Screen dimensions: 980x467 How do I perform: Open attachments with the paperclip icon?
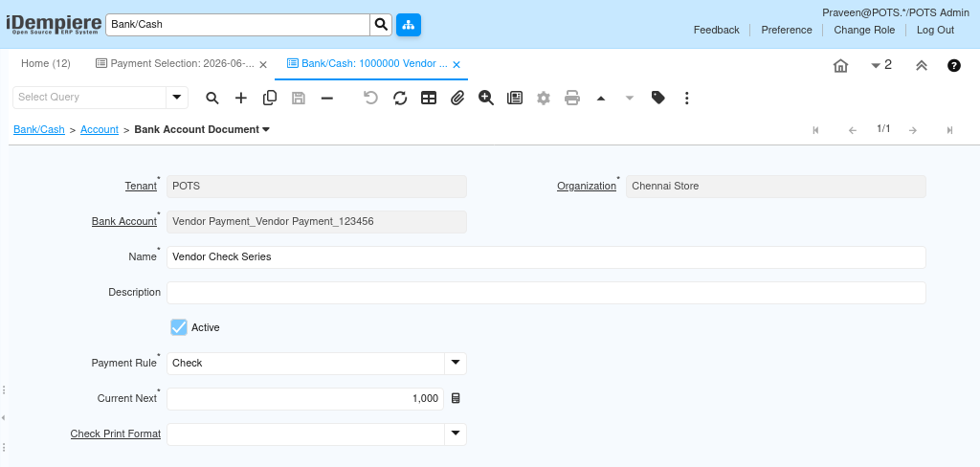click(x=457, y=98)
